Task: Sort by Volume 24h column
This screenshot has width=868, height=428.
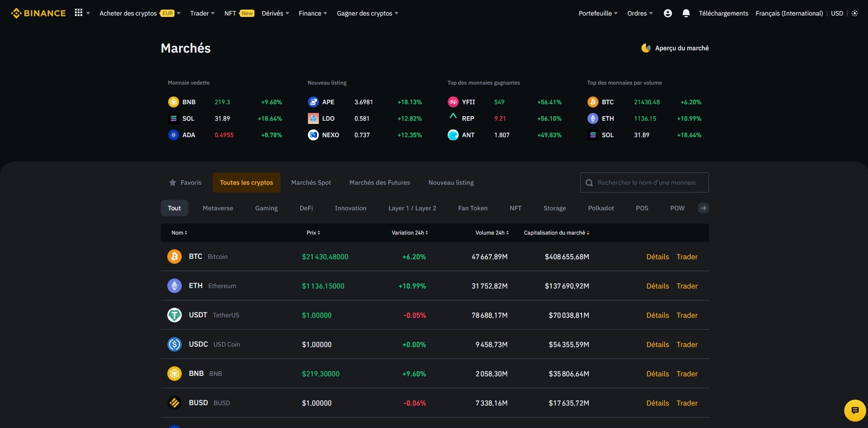Action: pyautogui.click(x=492, y=233)
